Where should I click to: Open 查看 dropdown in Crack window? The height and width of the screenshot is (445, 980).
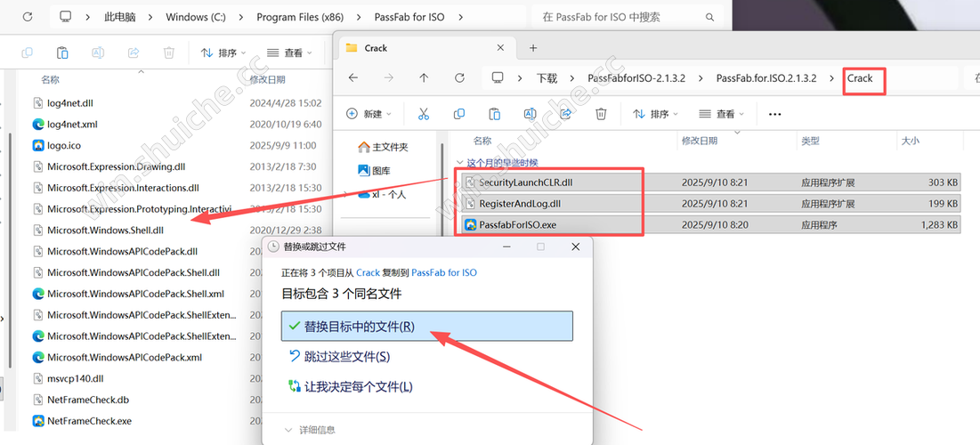point(721,114)
